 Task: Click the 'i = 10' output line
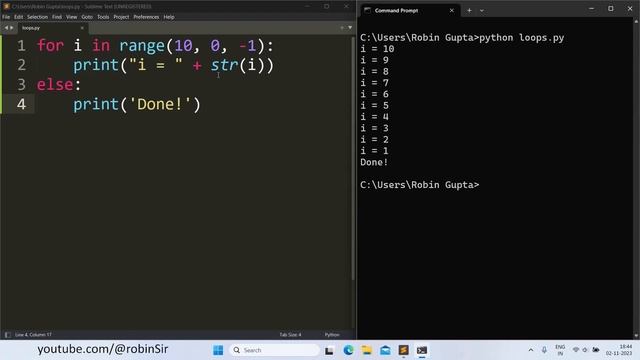pos(377,49)
